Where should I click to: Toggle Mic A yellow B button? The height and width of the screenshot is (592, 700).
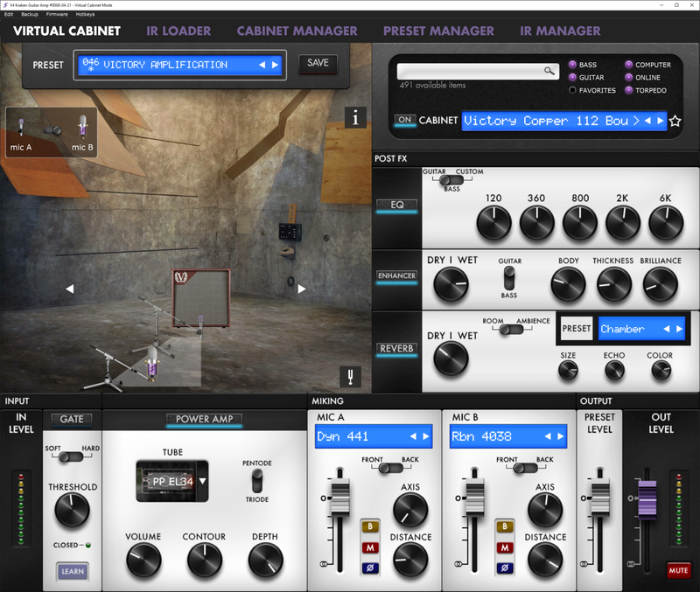pos(370,527)
